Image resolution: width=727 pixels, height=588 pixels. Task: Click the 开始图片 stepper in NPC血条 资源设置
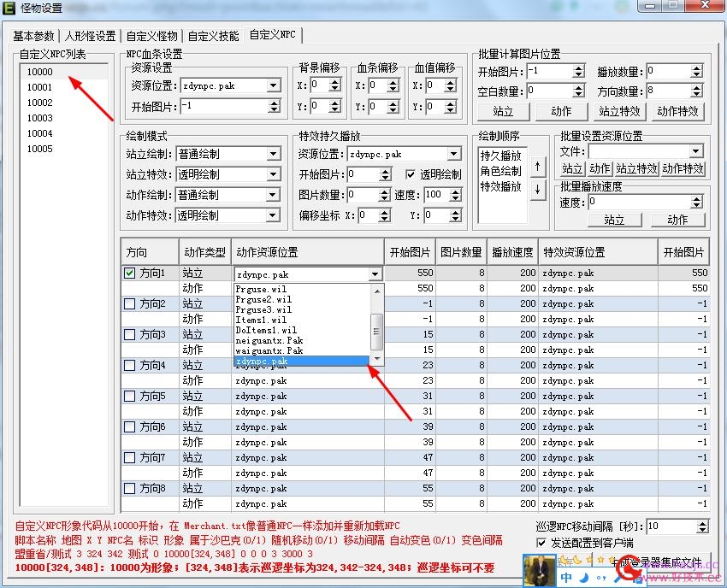[274, 107]
